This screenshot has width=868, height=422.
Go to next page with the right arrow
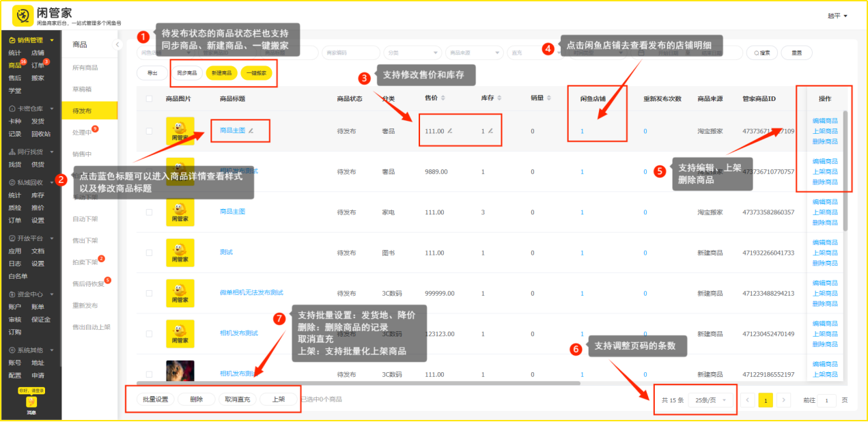click(784, 400)
